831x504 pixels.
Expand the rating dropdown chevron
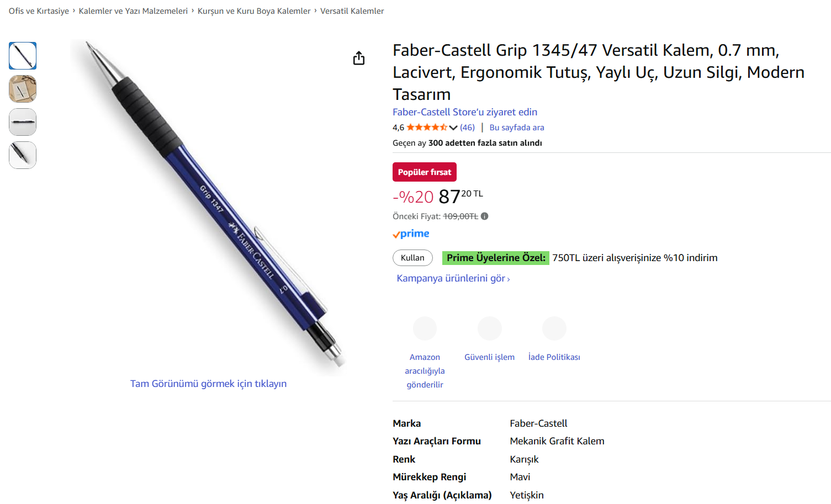coord(453,128)
